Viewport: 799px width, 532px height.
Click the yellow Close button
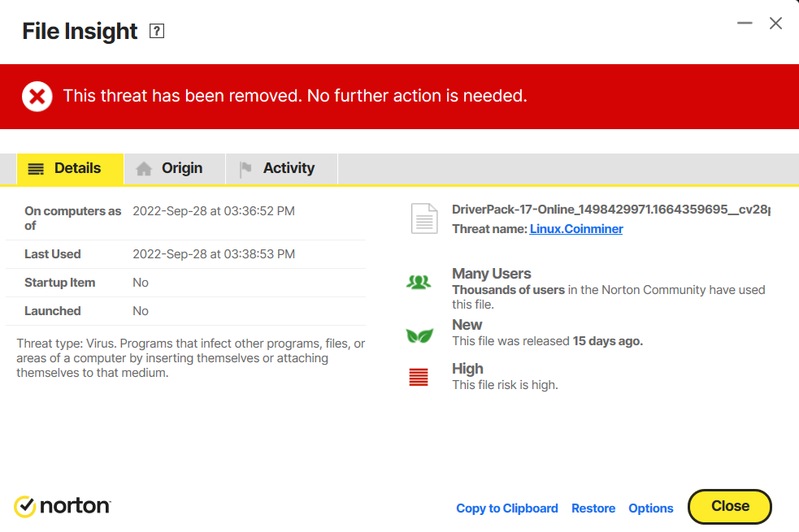tap(730, 507)
